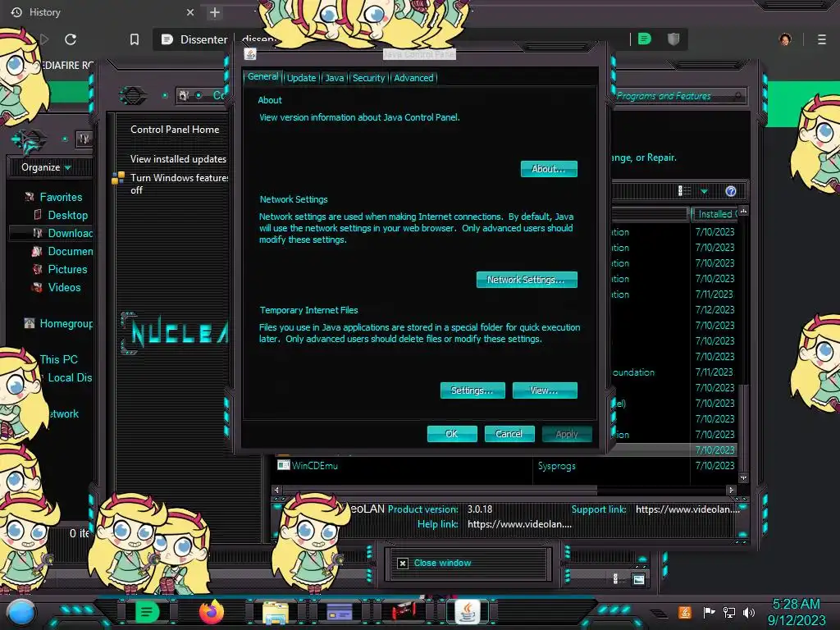Image resolution: width=840 pixels, height=630 pixels.
Task: Switch to the Java tab
Action: click(x=335, y=78)
